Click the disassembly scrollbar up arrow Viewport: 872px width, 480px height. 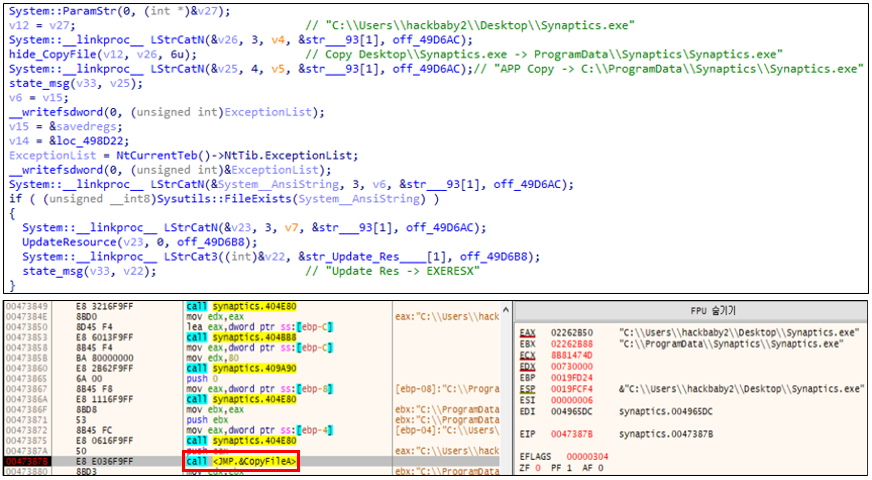tap(506, 309)
